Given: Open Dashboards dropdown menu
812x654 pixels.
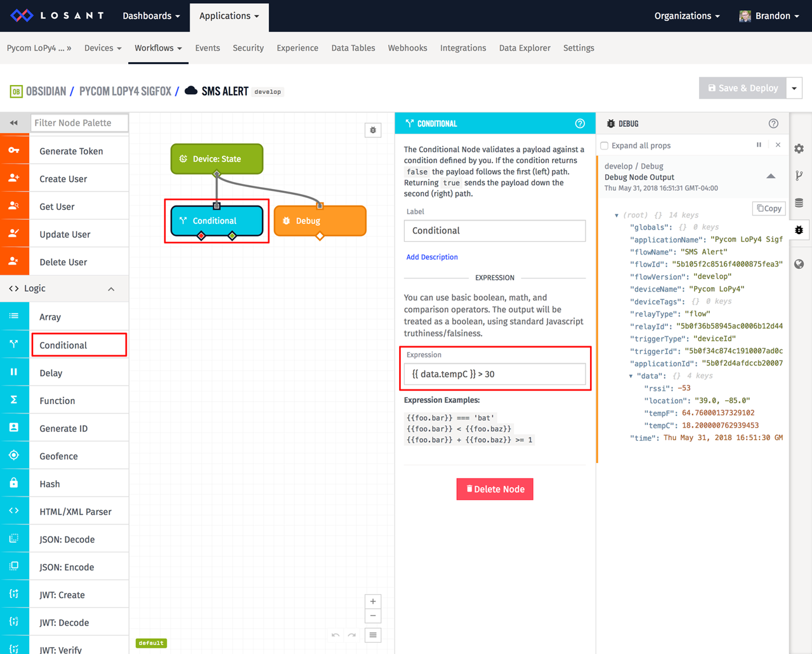Looking at the screenshot, I should pyautogui.click(x=152, y=16).
